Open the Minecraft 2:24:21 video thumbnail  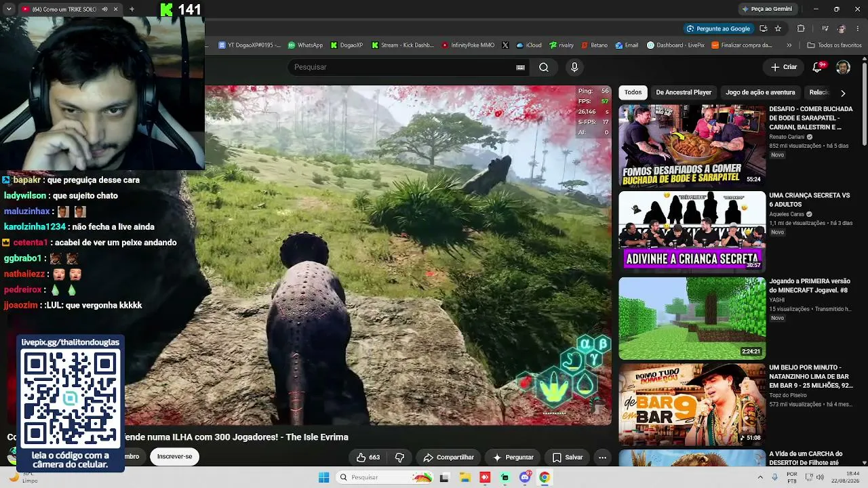(x=692, y=318)
